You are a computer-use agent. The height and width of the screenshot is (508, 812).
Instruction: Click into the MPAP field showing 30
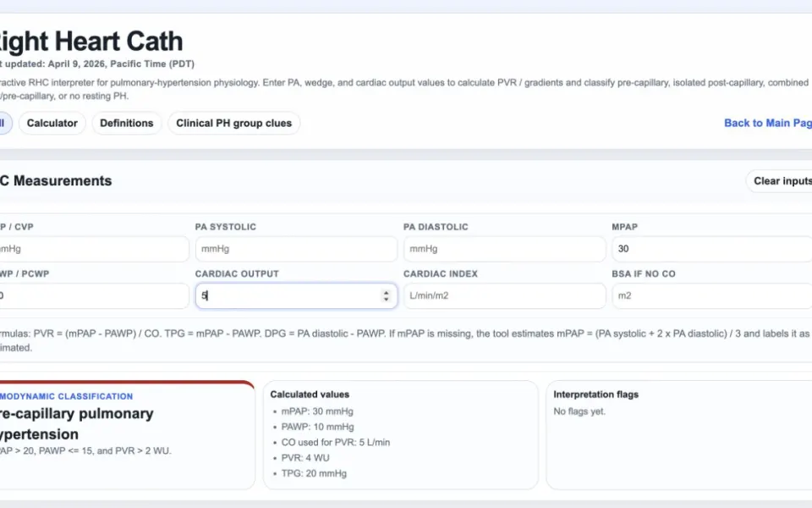pyautogui.click(x=712, y=249)
